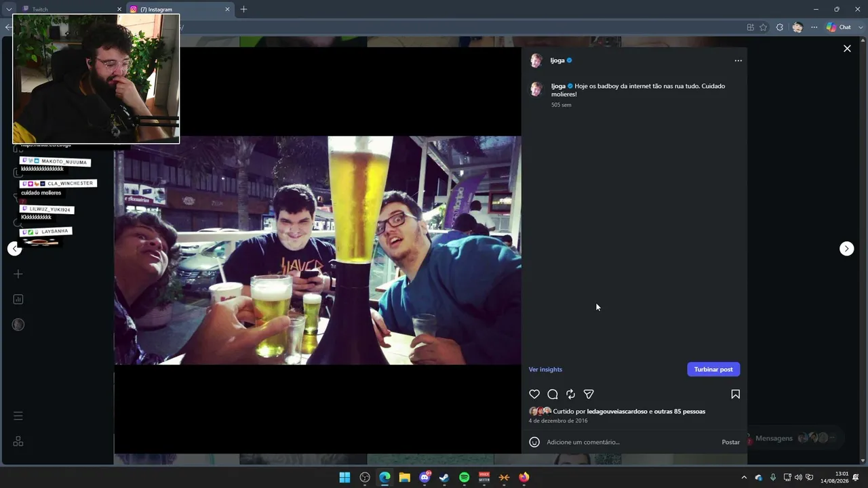Click the Postar comment button
The height and width of the screenshot is (488, 868).
pos(730,442)
